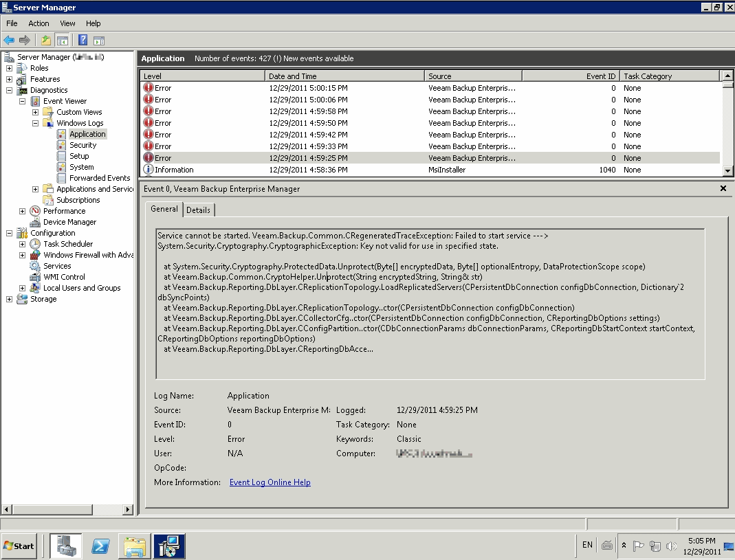Screen dimensions: 735x560
Task: Open Server Manager from taskbar icon
Action: pyautogui.click(x=66, y=546)
